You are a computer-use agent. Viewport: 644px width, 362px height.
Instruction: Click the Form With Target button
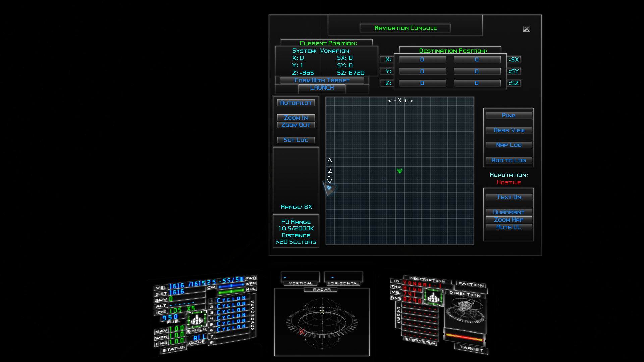tap(322, 80)
